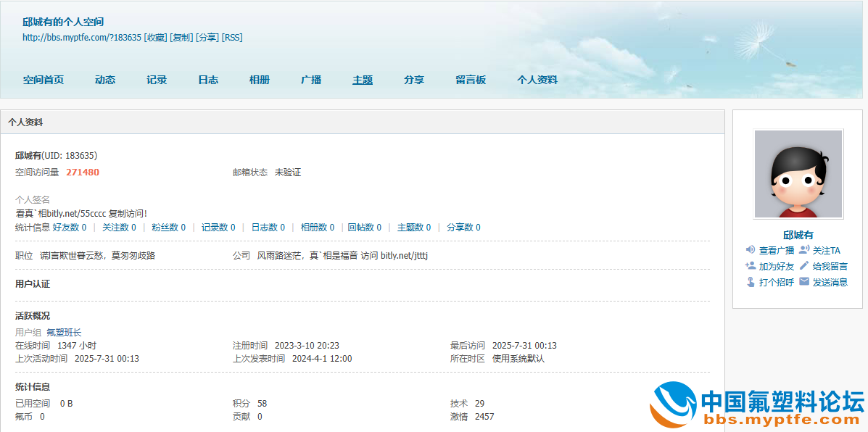Click the 打个招呼 greeting icon
Image resolution: width=868 pixels, height=432 pixels.
tap(751, 282)
